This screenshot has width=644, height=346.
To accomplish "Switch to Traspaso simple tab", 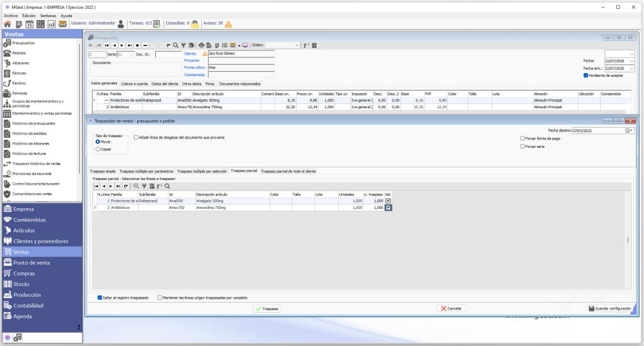I will 103,171.
